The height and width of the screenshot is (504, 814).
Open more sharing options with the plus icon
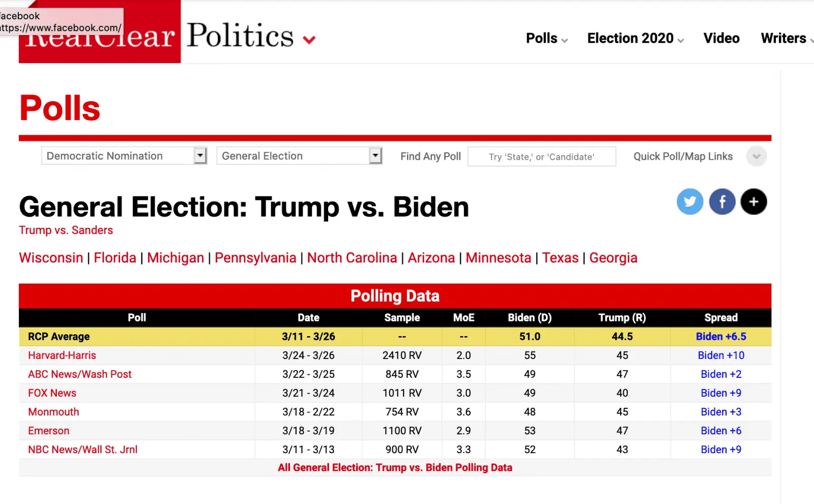pos(753,202)
